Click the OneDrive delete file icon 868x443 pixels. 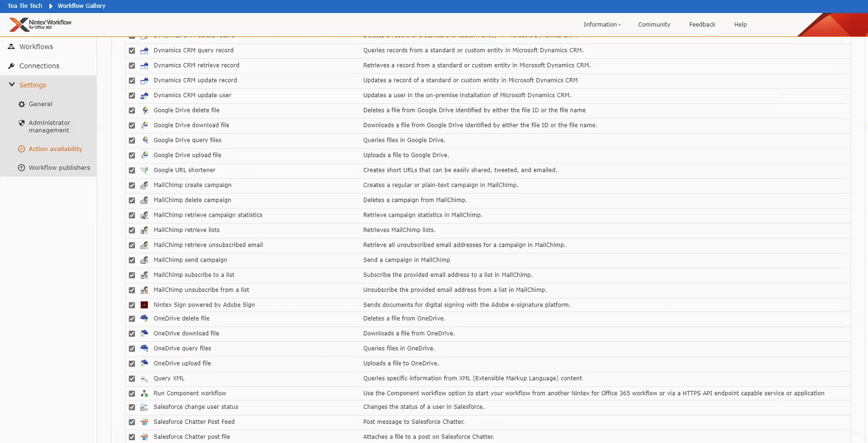[144, 318]
